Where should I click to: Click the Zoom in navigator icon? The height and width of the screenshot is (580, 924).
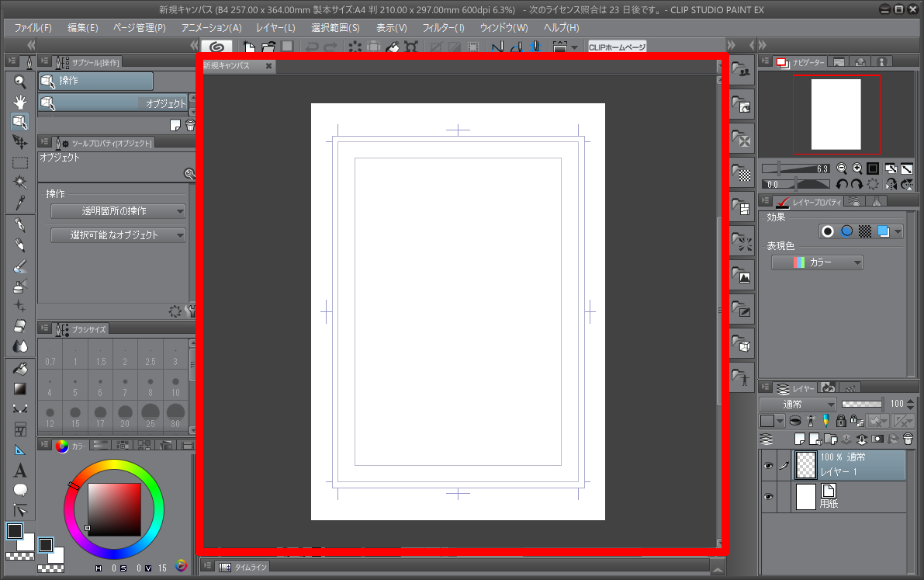(x=857, y=168)
